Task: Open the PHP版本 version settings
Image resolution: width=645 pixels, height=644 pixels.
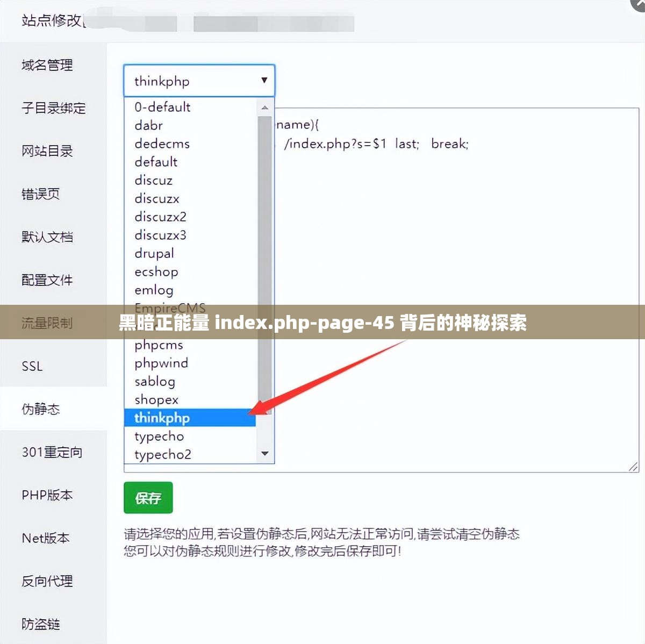Action: 47,495
